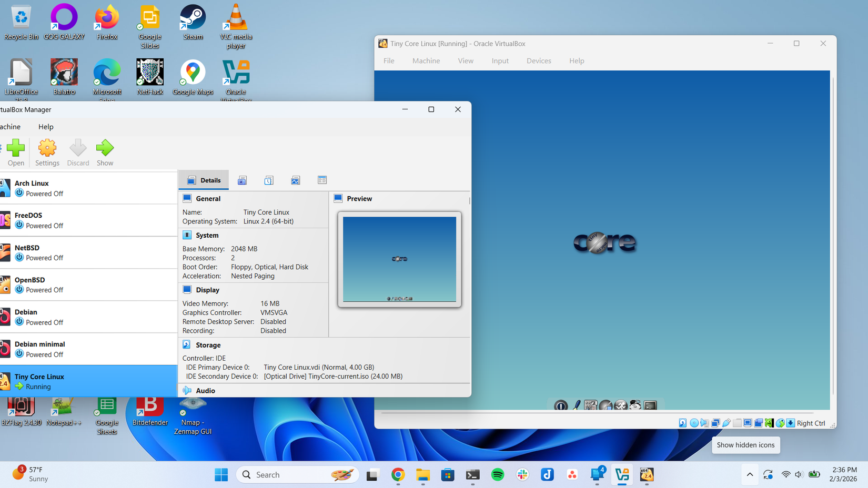Collapse the Display section in Details pane
The width and height of the screenshot is (868, 488).
pos(207,290)
